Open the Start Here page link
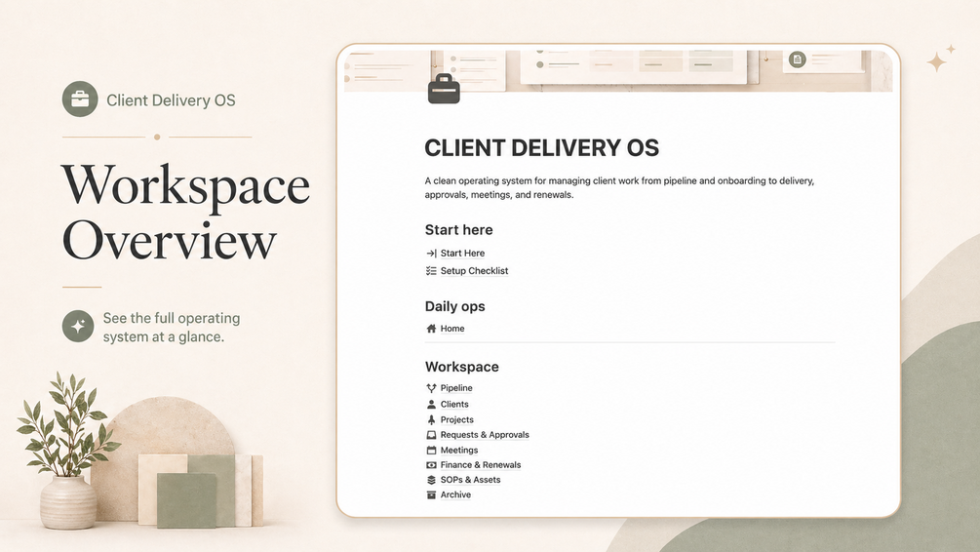The image size is (980, 552). coord(462,254)
